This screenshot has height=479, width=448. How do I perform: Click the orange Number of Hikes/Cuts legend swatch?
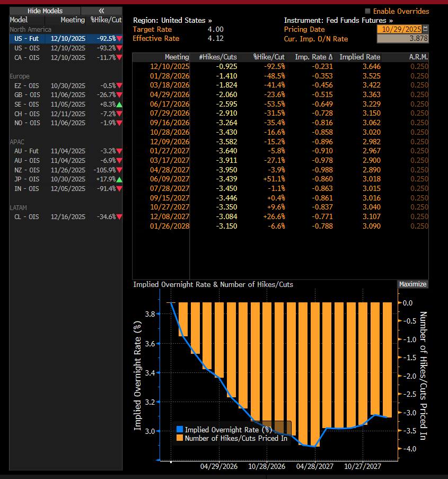point(180,438)
